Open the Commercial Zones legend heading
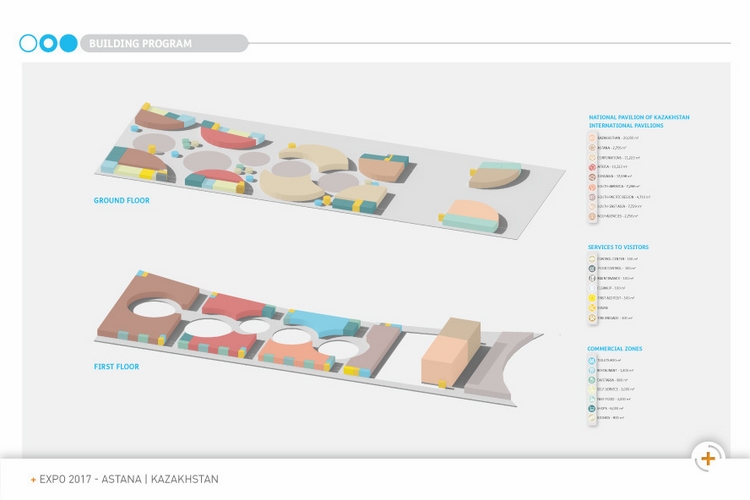750x500 pixels. click(x=615, y=349)
